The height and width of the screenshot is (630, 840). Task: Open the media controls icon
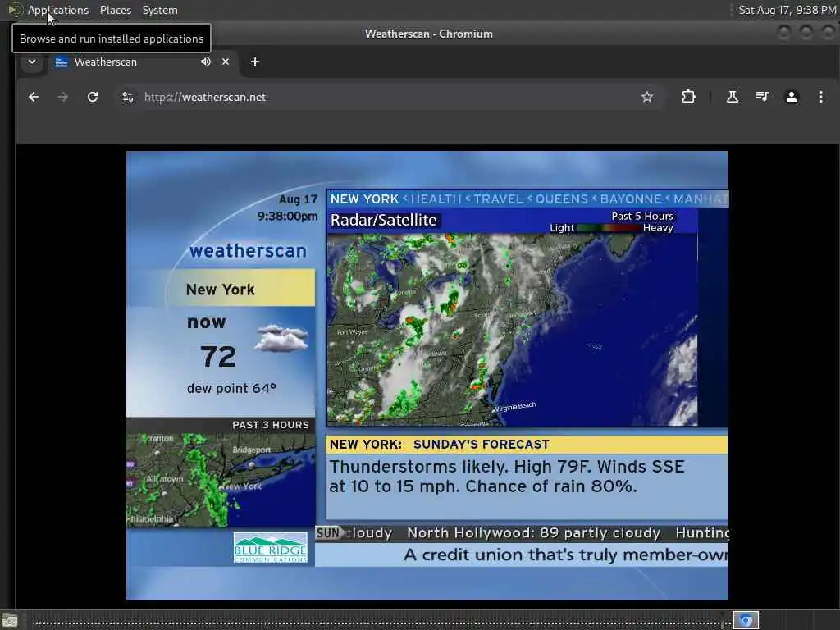coord(762,97)
